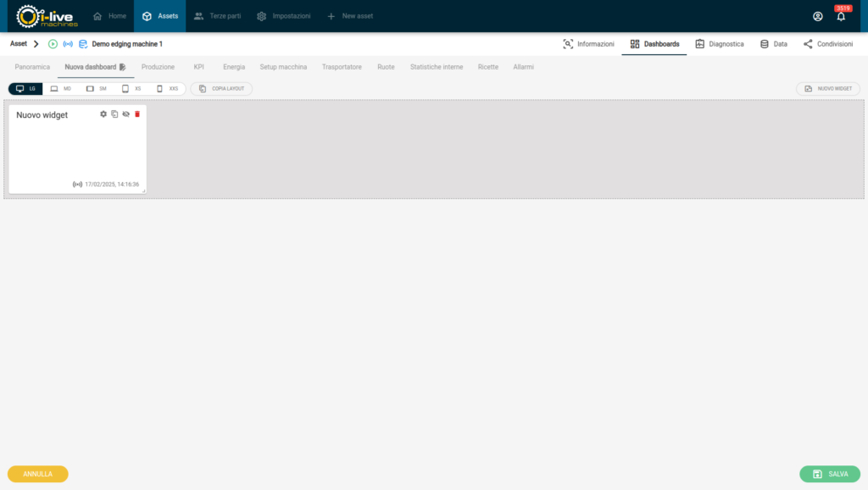
Task: Toggle visibility of Nuovo widget via eye icon
Action: [x=125, y=114]
